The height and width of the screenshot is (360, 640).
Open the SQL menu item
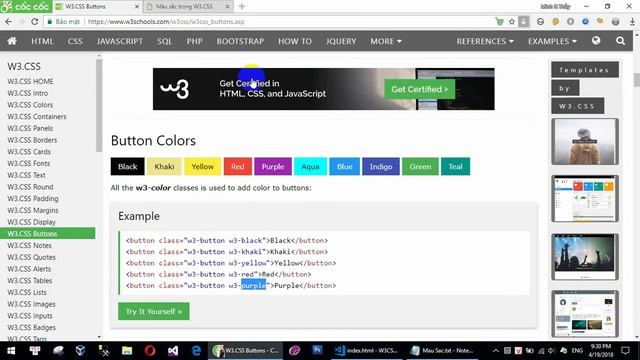click(x=164, y=41)
